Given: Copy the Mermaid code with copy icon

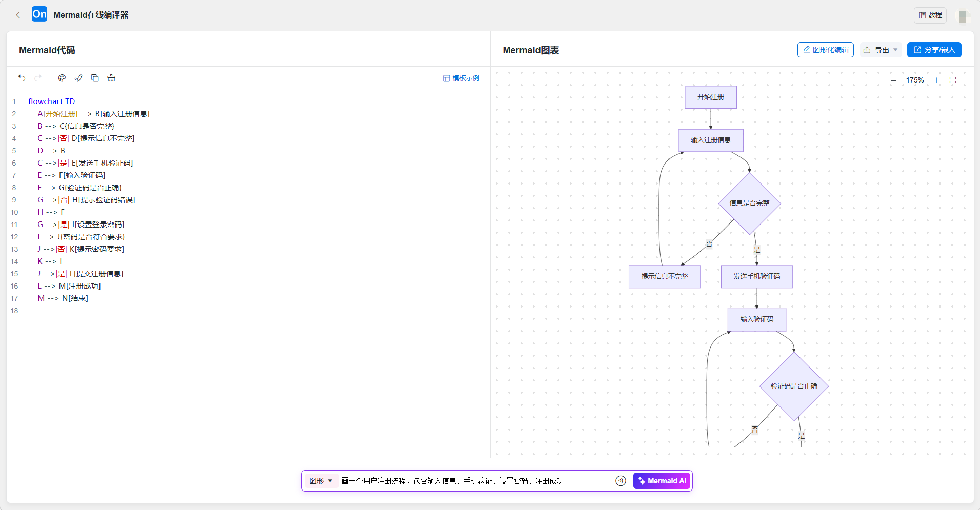Looking at the screenshot, I should coord(95,78).
